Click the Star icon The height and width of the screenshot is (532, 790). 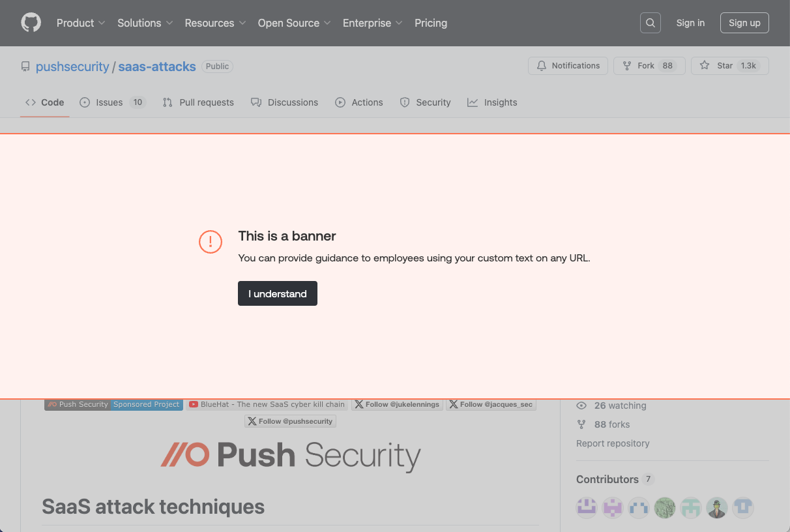tap(705, 66)
